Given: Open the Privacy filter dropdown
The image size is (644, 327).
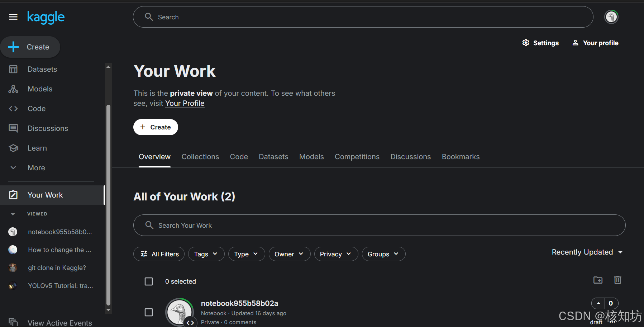Looking at the screenshot, I should [x=336, y=254].
